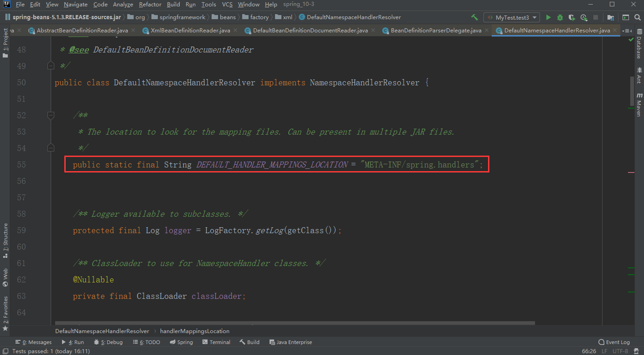The width and height of the screenshot is (644, 355).
Task: Open the profiler run icon with clock
Action: point(584,17)
